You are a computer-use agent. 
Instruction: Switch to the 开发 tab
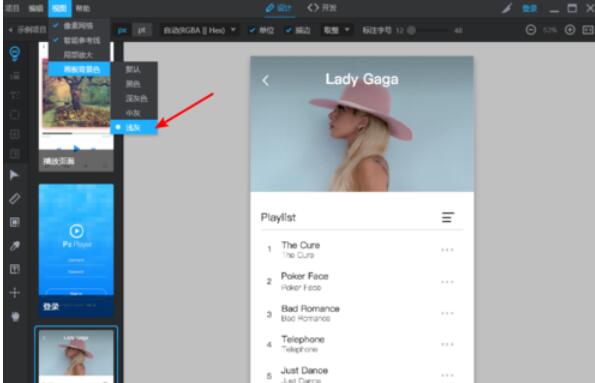322,8
